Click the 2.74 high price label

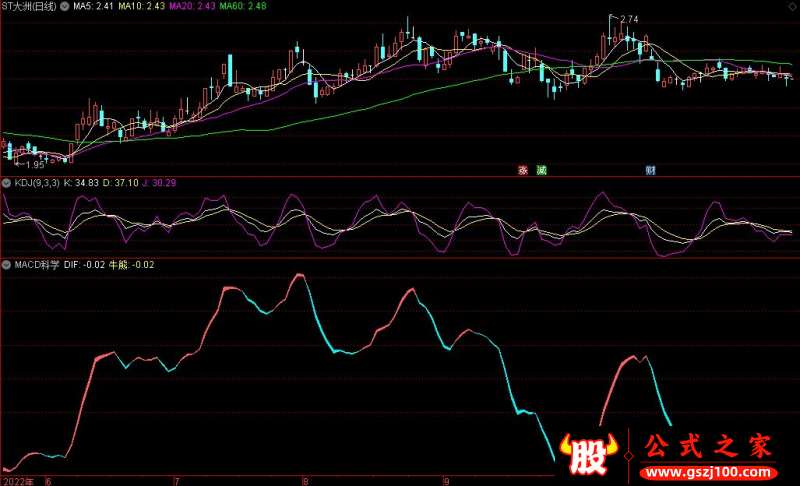629,19
